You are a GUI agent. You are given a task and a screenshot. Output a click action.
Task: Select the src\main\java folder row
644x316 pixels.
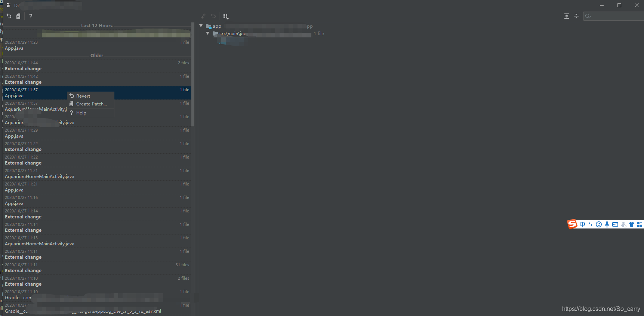tap(268, 34)
